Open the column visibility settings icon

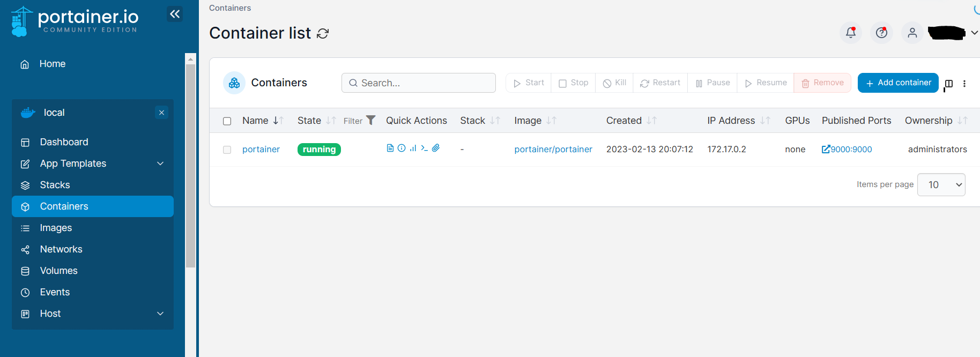949,84
